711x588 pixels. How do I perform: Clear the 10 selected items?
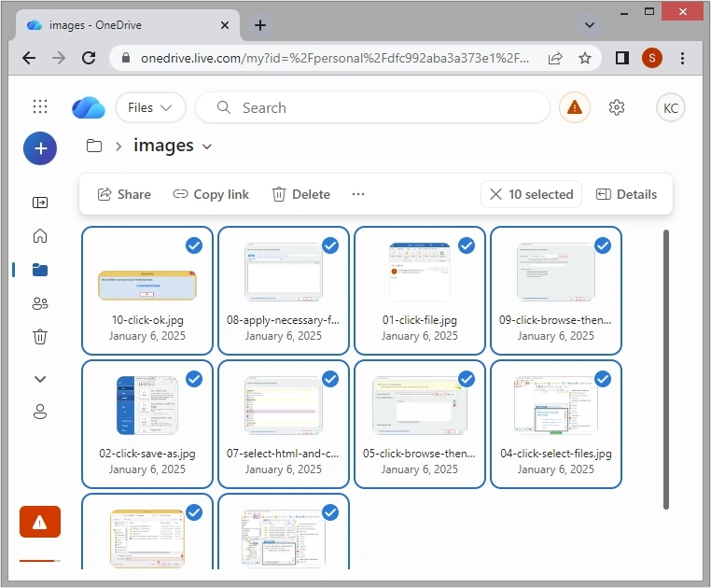pyautogui.click(x=531, y=194)
